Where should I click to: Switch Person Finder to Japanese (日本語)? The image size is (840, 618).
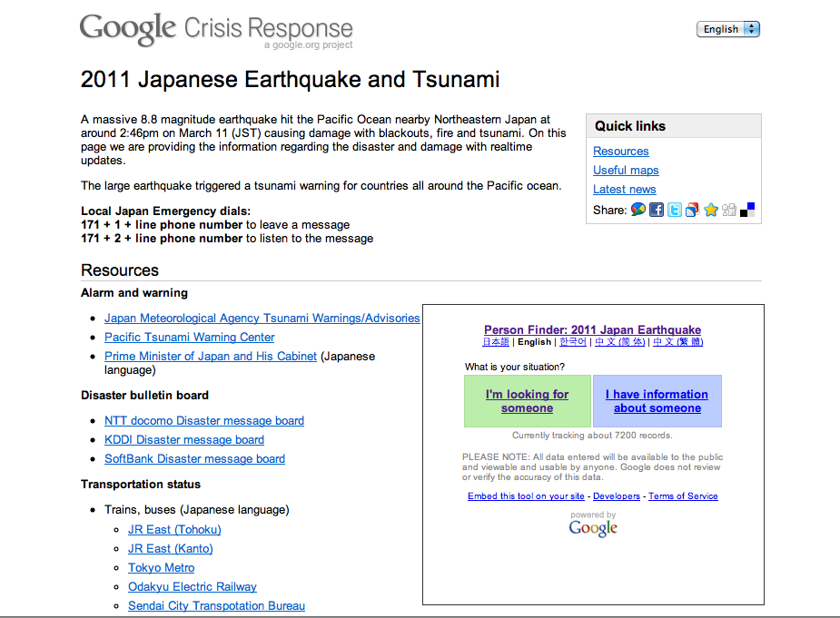[x=496, y=341]
